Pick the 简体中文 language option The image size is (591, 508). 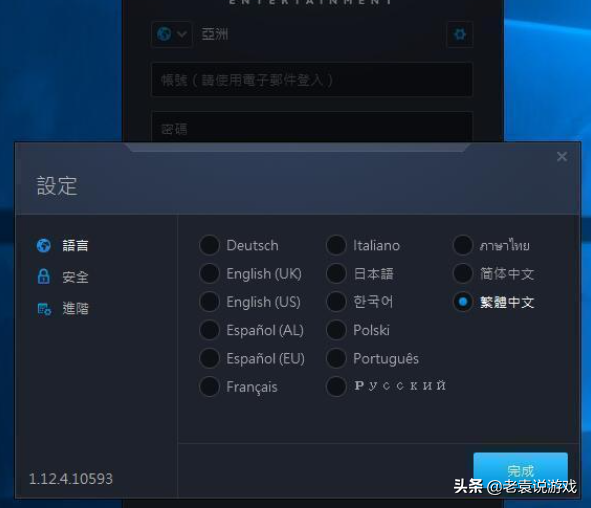click(463, 274)
